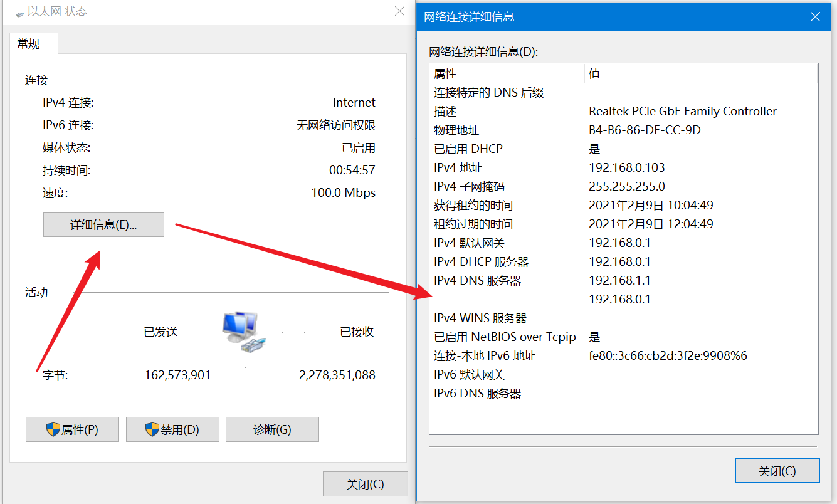Select the 连接-本地 IPv6 地址 row
The height and width of the screenshot is (504, 837).
click(x=624, y=355)
